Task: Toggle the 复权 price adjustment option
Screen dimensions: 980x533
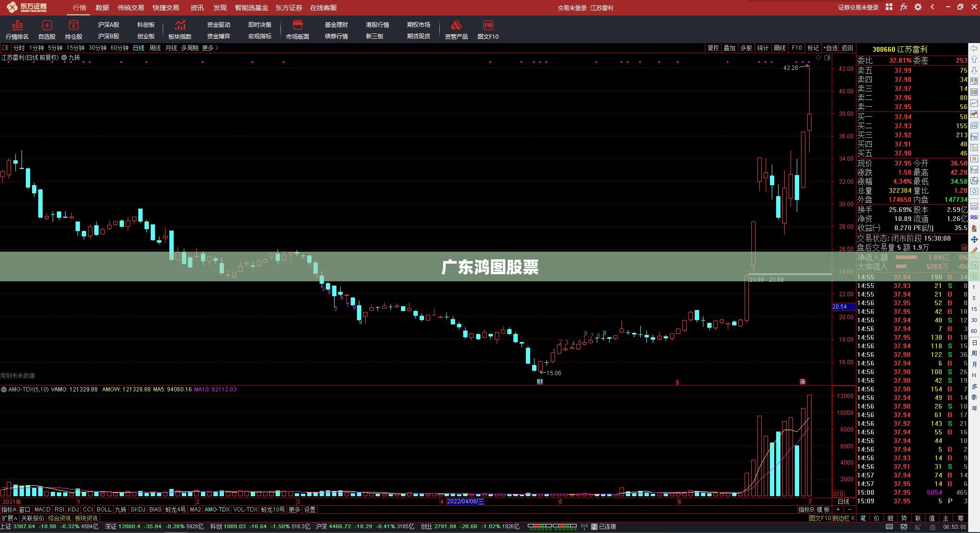Action: [713, 48]
